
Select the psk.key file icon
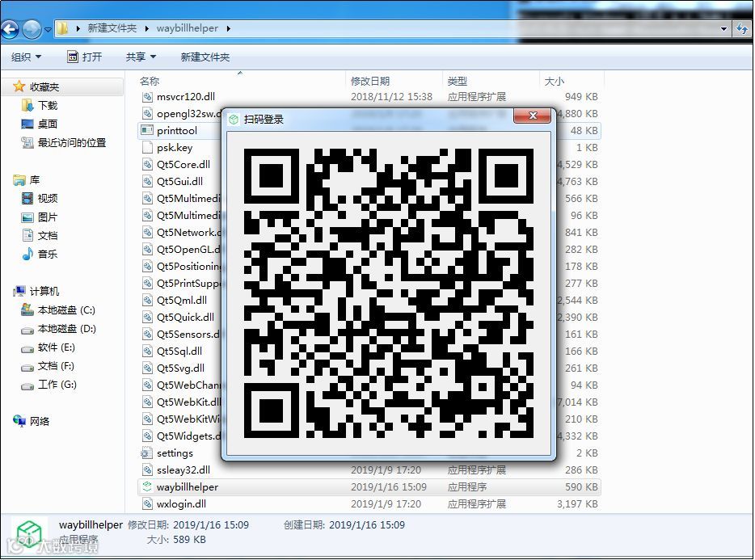click(147, 147)
